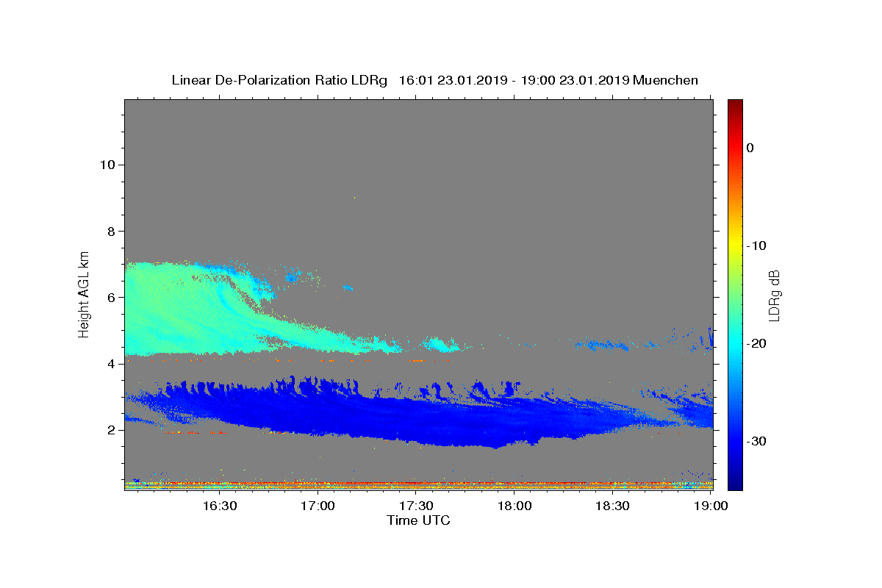Click the colorbar value -10
Viewport: 882px width, 588px height.
tap(758, 245)
